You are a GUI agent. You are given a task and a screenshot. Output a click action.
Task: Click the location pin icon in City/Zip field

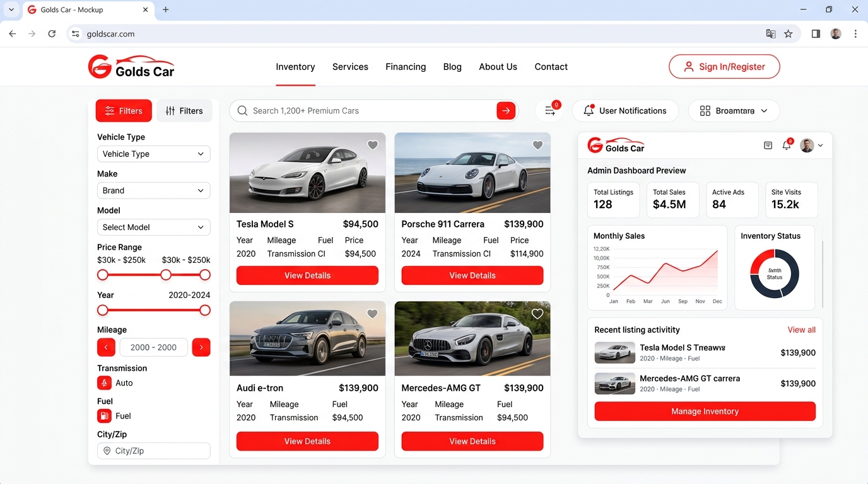(107, 451)
